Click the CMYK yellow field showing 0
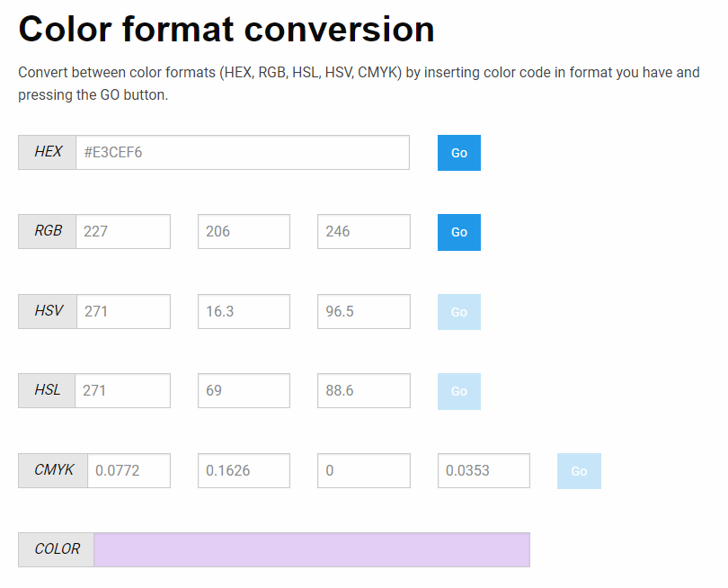728x588 pixels. click(363, 470)
